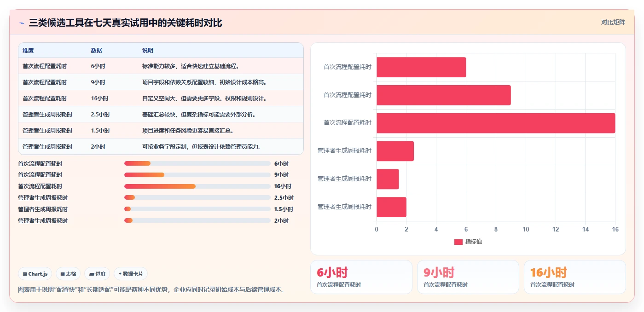Click the footer note about 配置快 and 长期适配
Screen dimensions: 644x312
tap(151, 290)
